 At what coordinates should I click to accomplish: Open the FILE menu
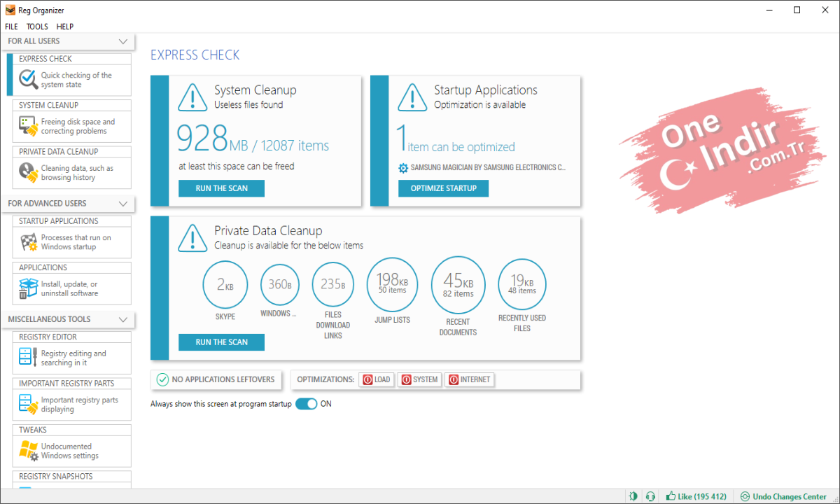(x=11, y=27)
